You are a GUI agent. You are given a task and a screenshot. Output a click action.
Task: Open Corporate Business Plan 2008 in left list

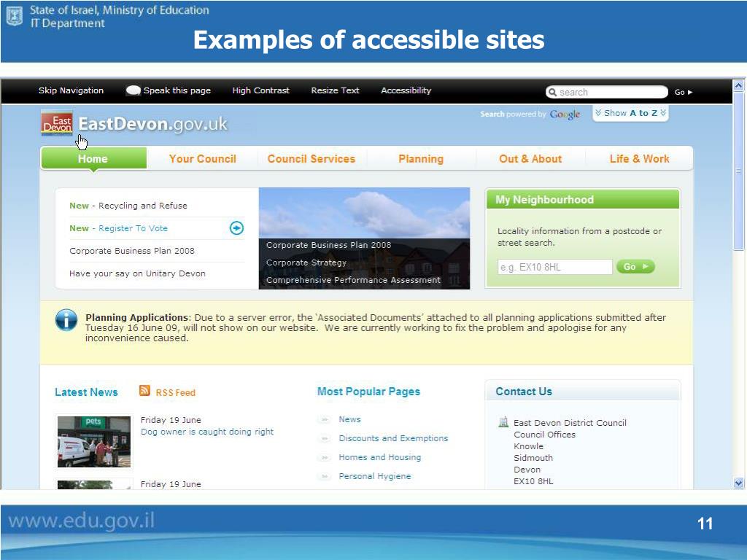click(132, 251)
